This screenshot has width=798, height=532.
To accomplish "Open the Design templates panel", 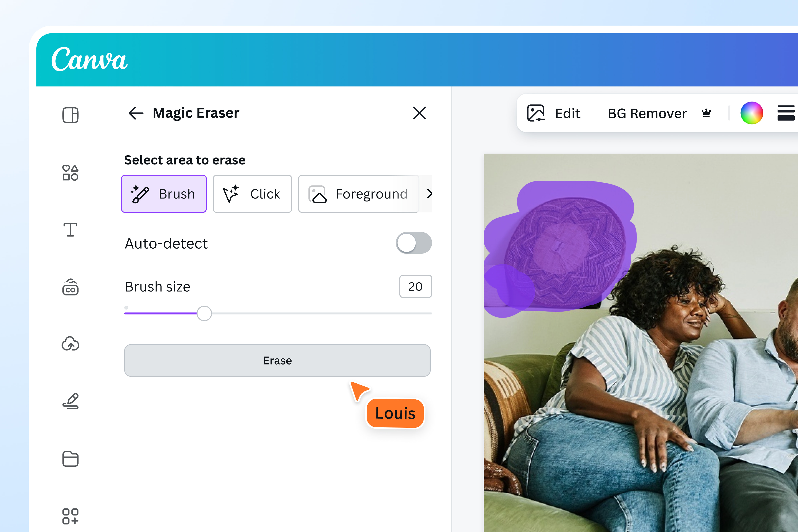I will [70, 115].
